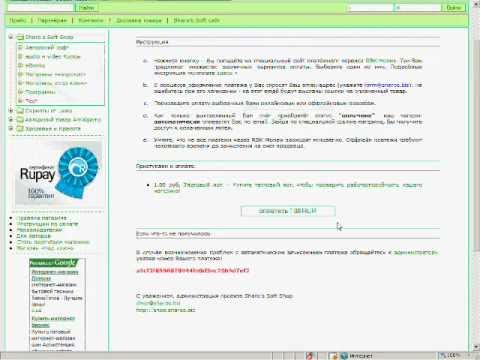The image size is (480, 360).
Task: Open the Для авторов link
Action: pos(33,236)
